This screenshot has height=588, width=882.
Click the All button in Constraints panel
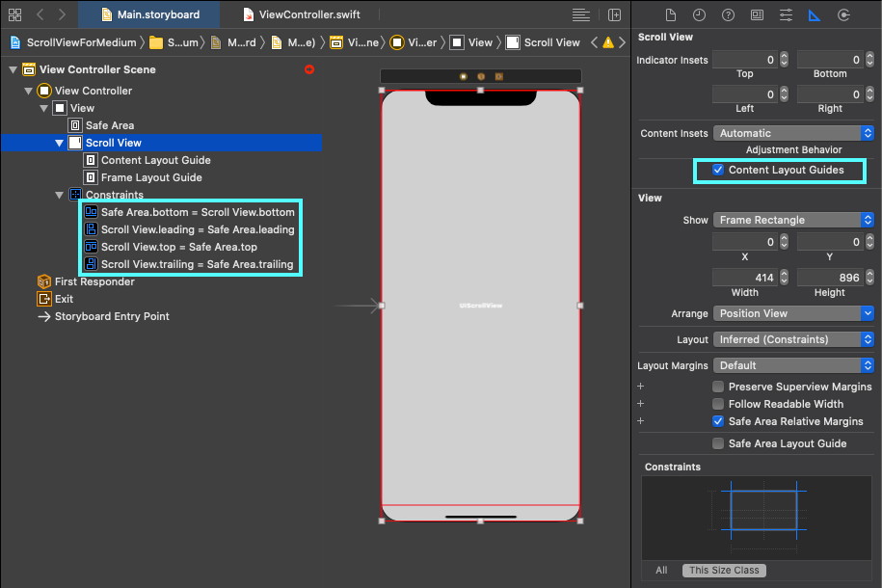click(660, 570)
